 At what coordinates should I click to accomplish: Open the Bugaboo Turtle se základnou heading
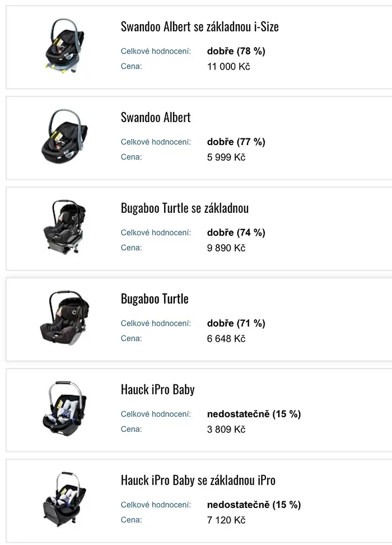185,208
